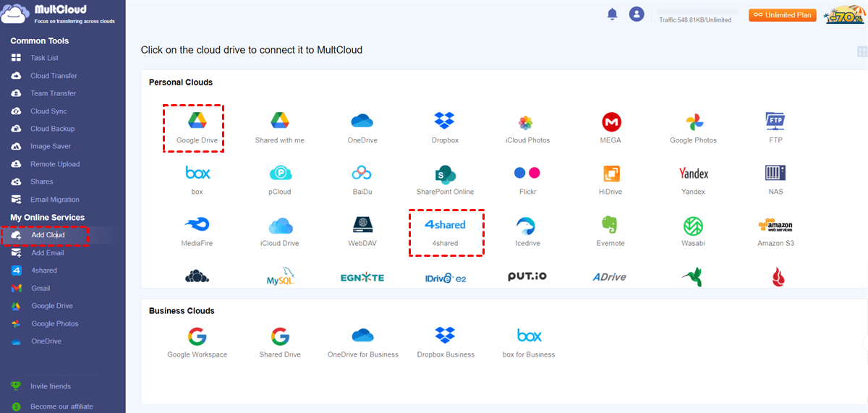The image size is (868, 413).
Task: Select 4shared in personal clouds grid
Action: [x=445, y=231]
